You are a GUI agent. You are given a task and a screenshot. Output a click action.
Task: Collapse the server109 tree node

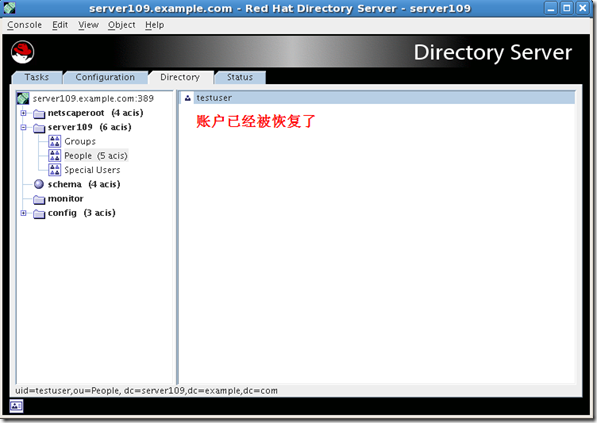(x=23, y=127)
